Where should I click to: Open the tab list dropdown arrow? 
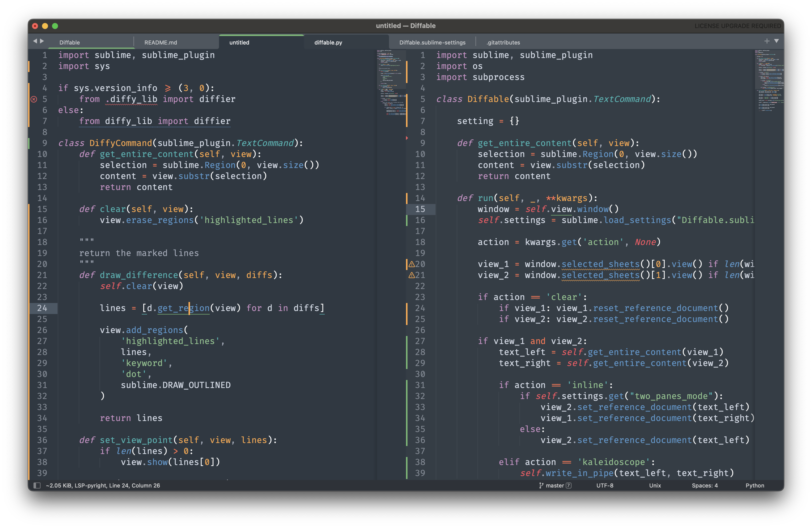(x=776, y=41)
